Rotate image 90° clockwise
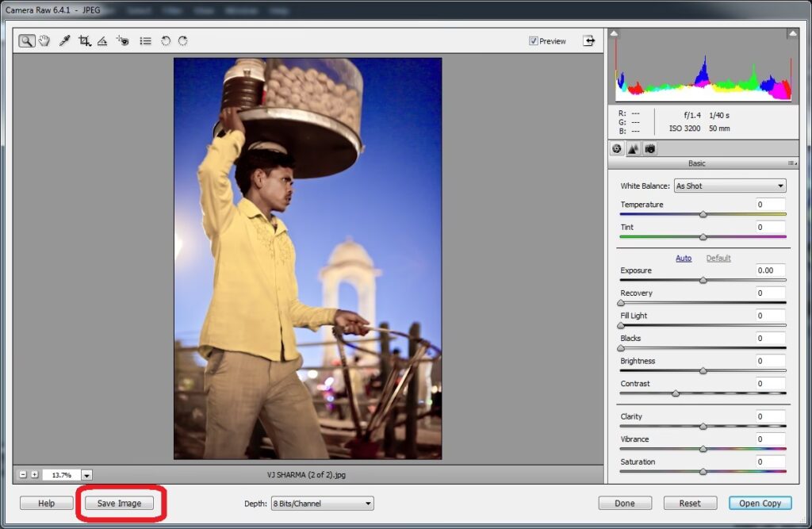Image resolution: width=812 pixels, height=529 pixels. 183,41
